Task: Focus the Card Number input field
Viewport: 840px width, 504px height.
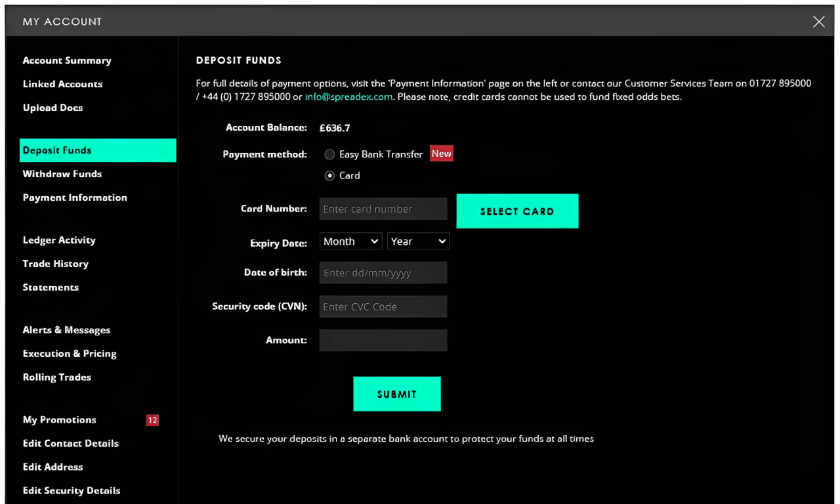Action: (x=383, y=209)
